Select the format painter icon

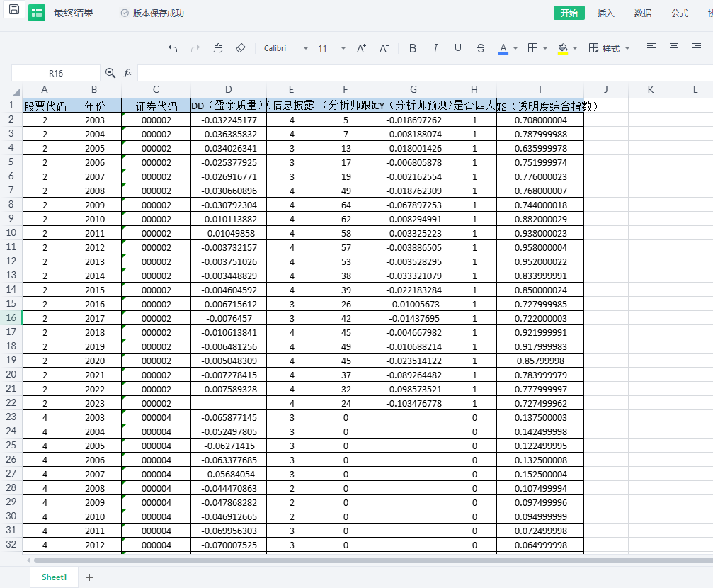coord(218,48)
